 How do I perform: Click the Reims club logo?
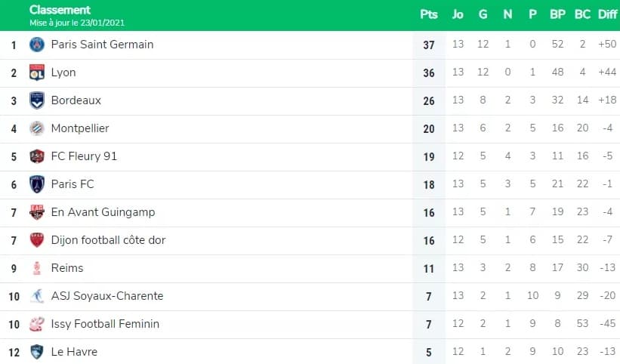[37, 268]
